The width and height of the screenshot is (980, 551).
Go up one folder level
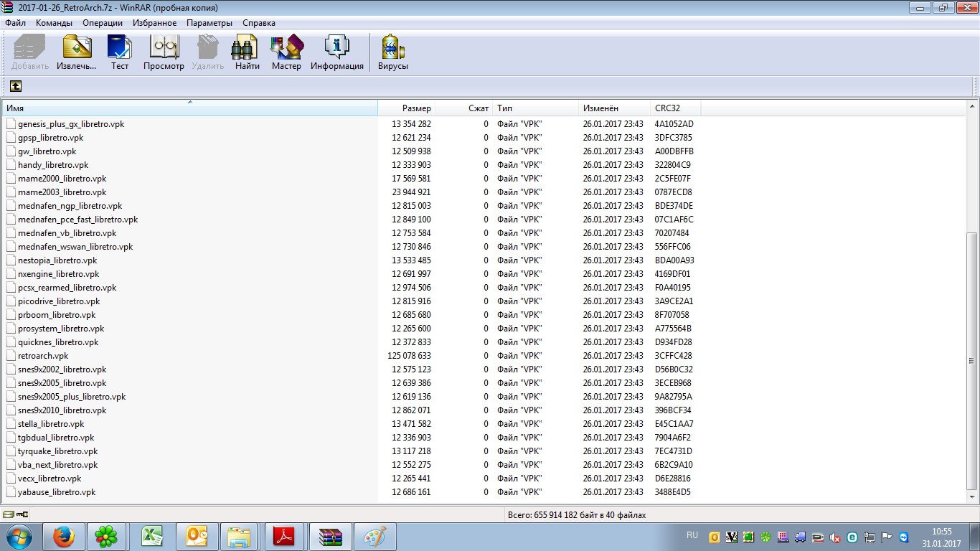click(16, 86)
